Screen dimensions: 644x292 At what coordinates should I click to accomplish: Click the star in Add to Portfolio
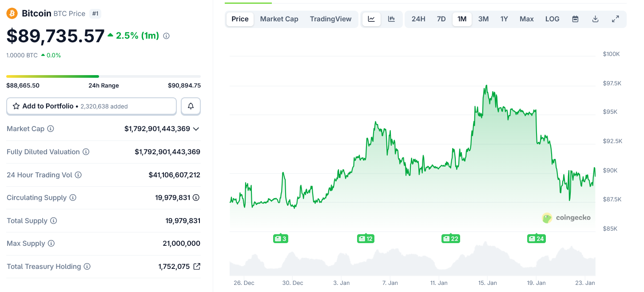16,106
